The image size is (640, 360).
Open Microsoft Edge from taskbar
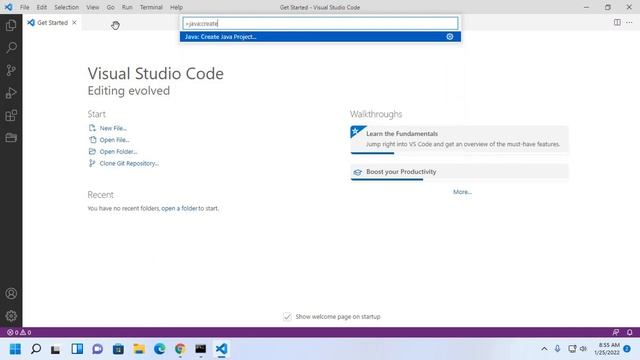pos(160,349)
